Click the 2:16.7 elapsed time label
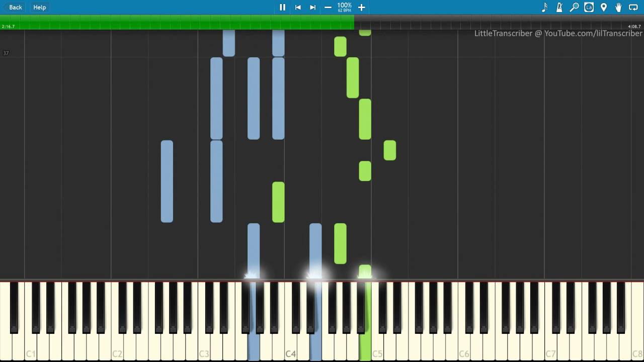644x362 pixels. click(8, 26)
